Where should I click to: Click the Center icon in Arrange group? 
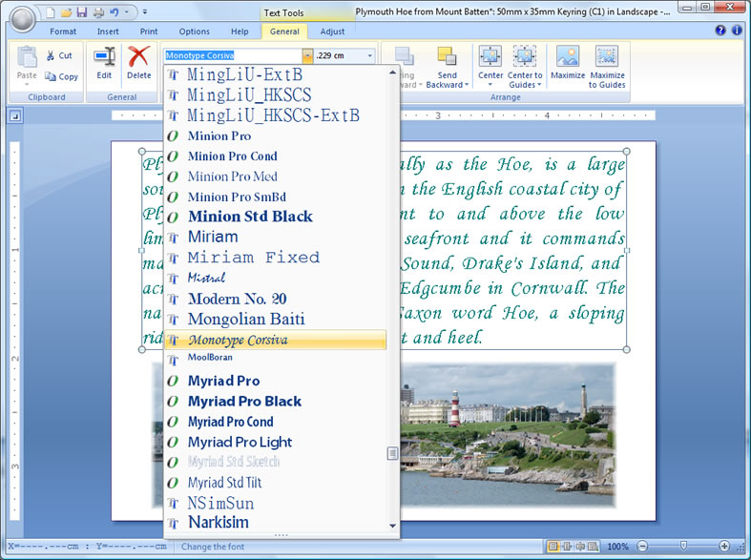490,56
